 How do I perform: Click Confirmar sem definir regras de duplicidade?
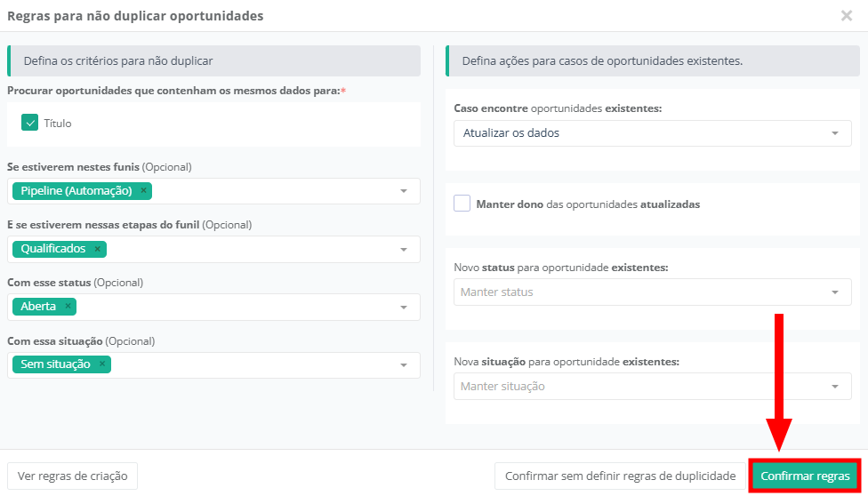[x=620, y=476]
